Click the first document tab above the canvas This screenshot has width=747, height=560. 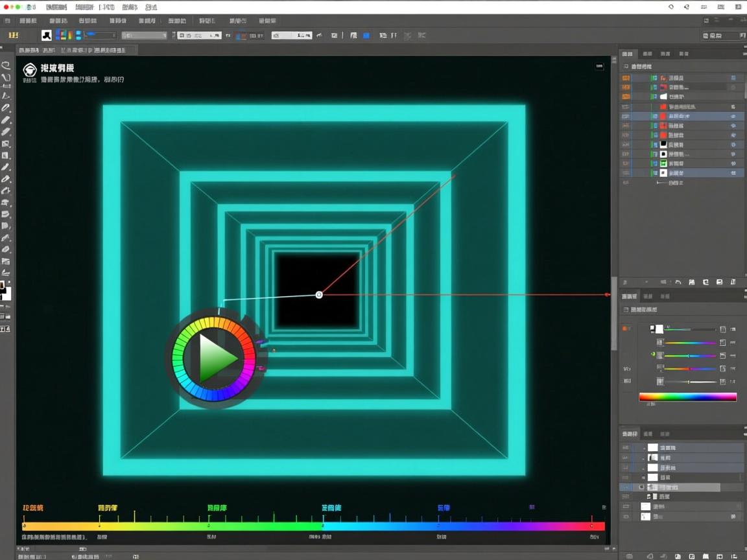29,50
